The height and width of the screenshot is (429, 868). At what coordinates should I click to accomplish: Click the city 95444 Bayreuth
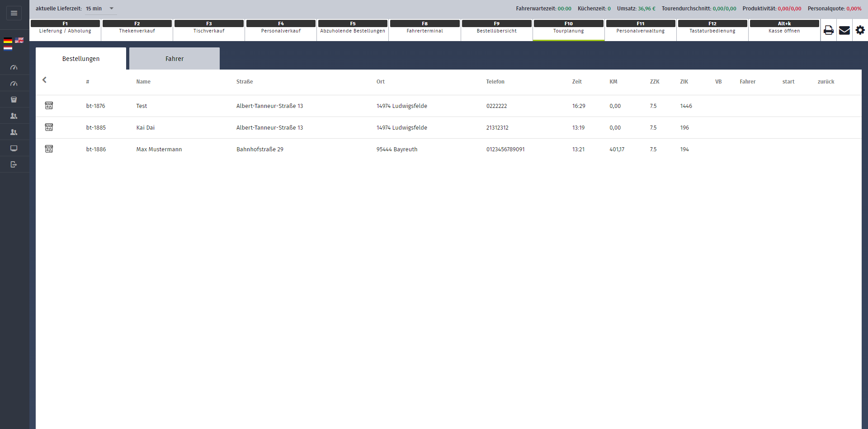pyautogui.click(x=396, y=149)
